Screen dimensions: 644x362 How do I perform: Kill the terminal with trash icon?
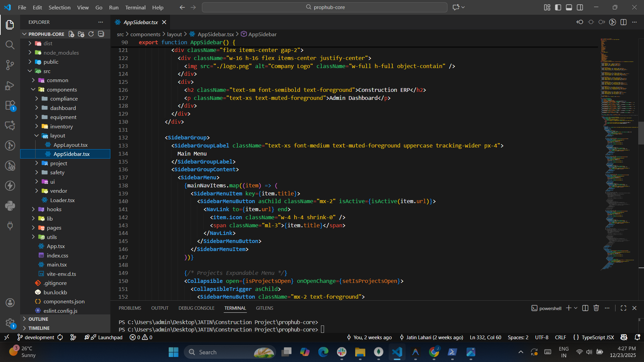596,308
